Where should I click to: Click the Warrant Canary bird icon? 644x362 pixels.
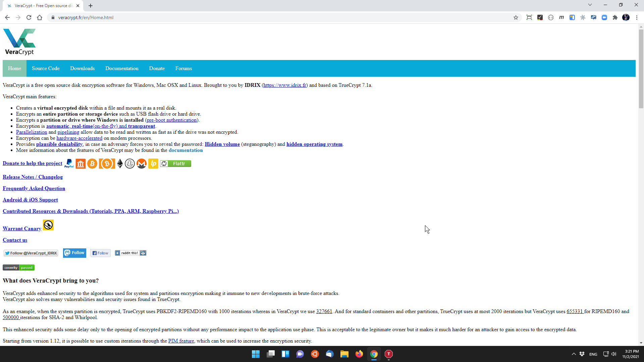click(48, 225)
